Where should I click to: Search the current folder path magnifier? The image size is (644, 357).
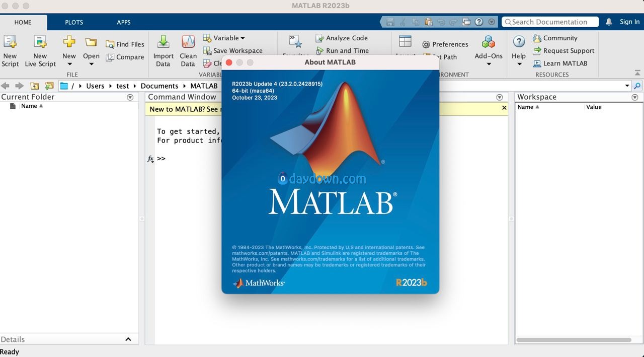pos(637,86)
